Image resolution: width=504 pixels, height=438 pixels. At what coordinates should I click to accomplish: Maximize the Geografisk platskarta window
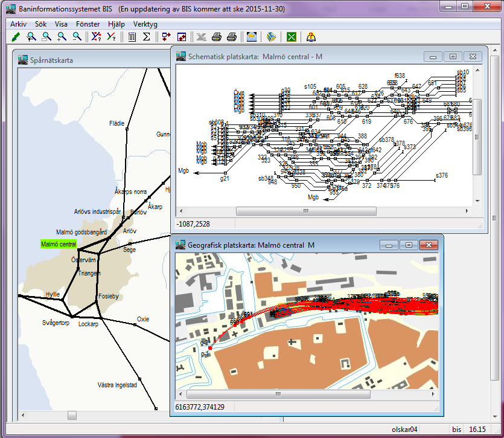(409, 245)
